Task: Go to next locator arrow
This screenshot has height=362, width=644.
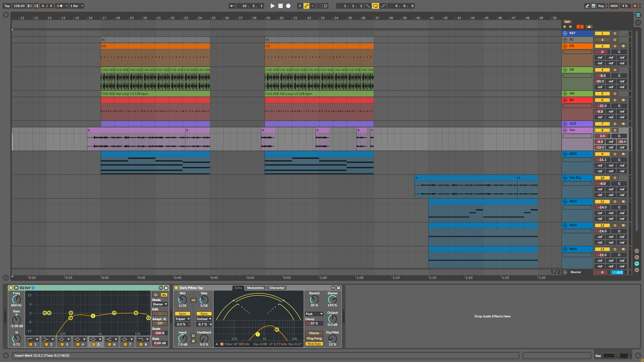Action: tap(570, 27)
